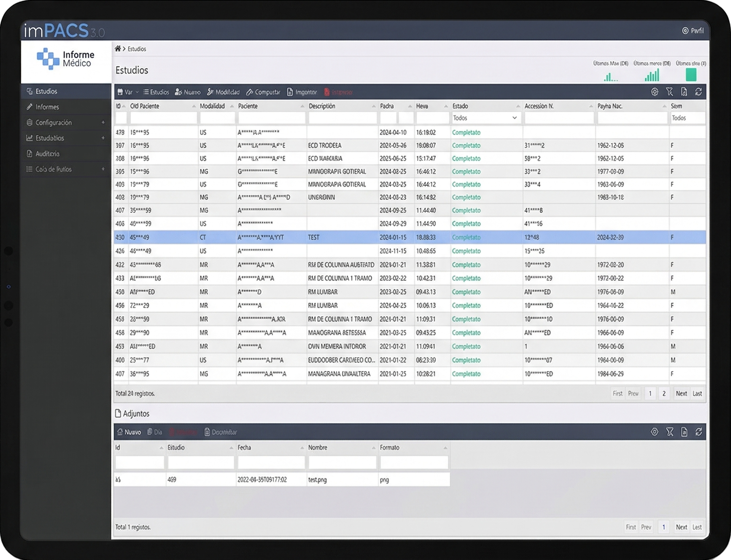731x560 pixels.
Task: Open Informes in the sidebar
Action: [66, 107]
